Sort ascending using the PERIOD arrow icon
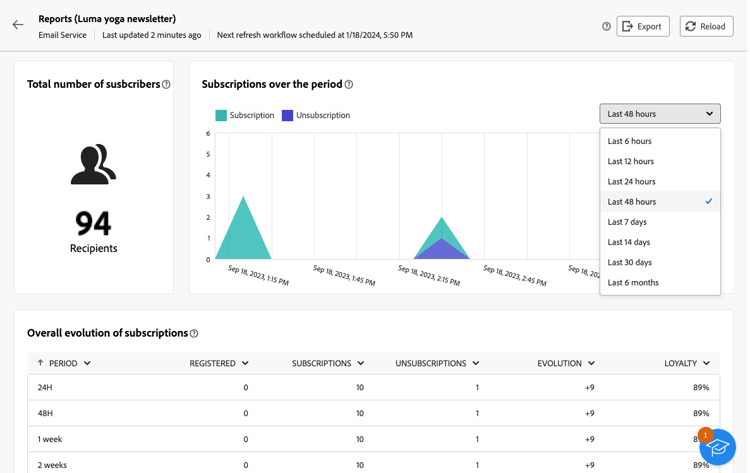Screen dimensions: 750x473 [x=41, y=363]
